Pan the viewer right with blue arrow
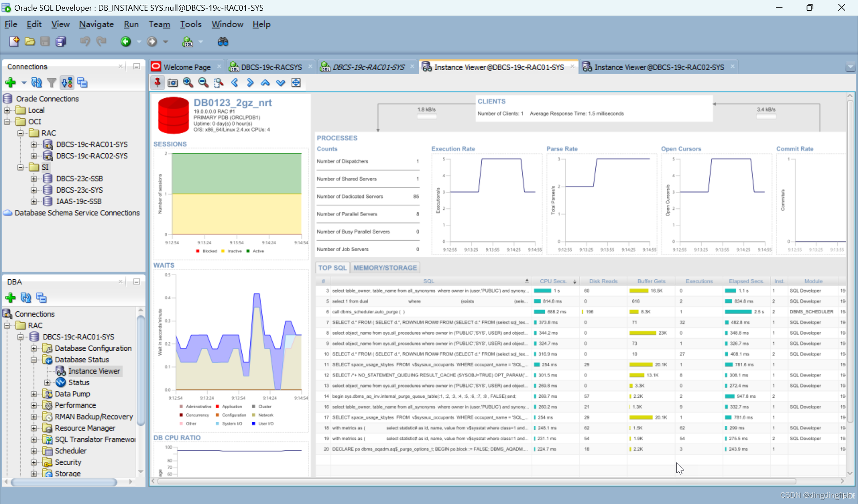 tap(250, 83)
